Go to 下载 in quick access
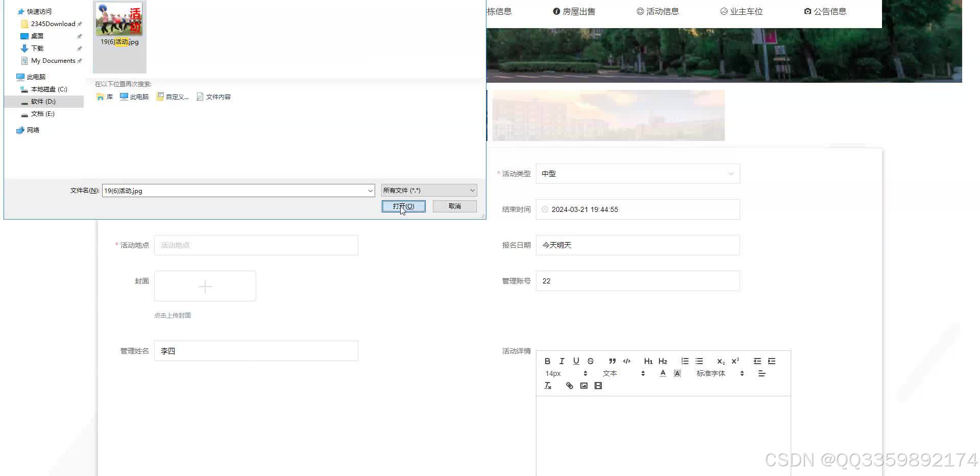This screenshot has width=980, height=476. [x=37, y=48]
